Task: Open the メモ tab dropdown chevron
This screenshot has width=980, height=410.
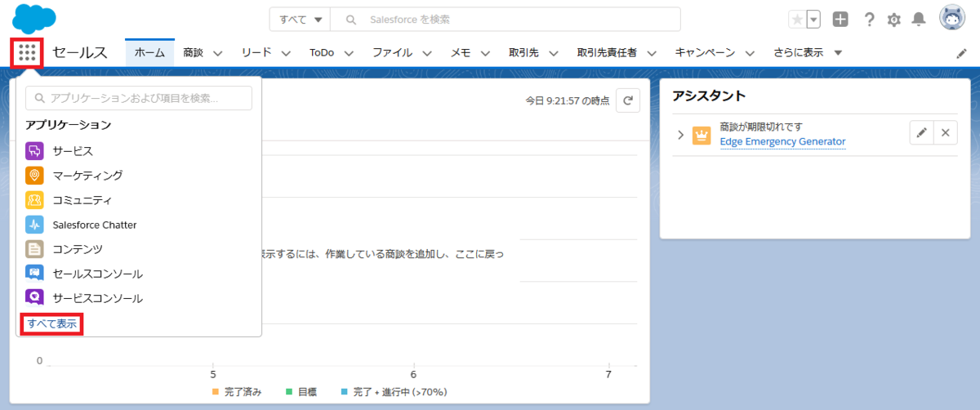Action: pyautogui.click(x=484, y=53)
